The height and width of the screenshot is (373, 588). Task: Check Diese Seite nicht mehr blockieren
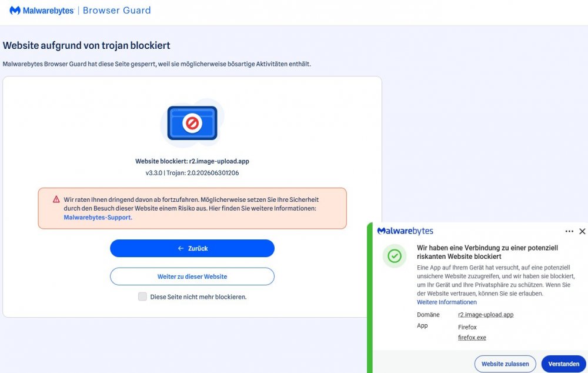[x=142, y=297]
